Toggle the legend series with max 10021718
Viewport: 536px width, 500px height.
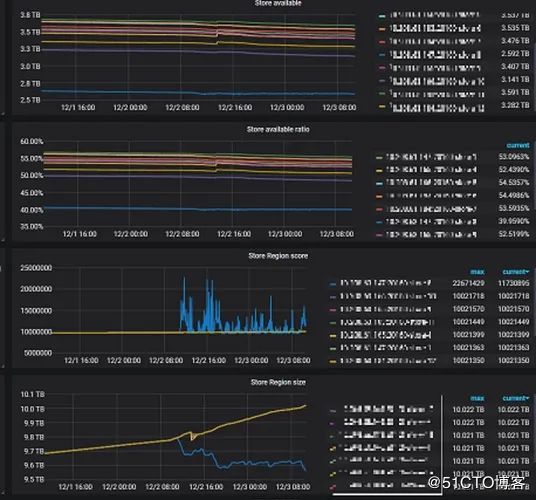(x=388, y=296)
